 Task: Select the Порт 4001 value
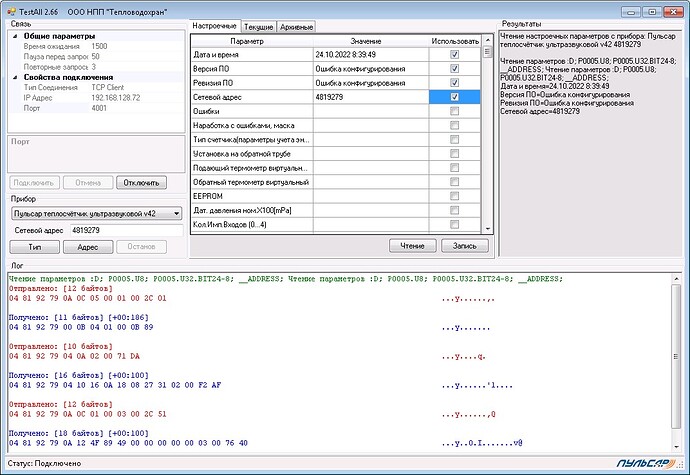point(99,108)
